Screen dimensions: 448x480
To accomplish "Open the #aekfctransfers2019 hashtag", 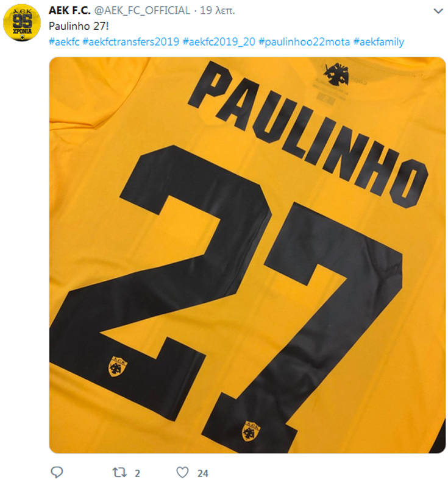I will pos(131,41).
